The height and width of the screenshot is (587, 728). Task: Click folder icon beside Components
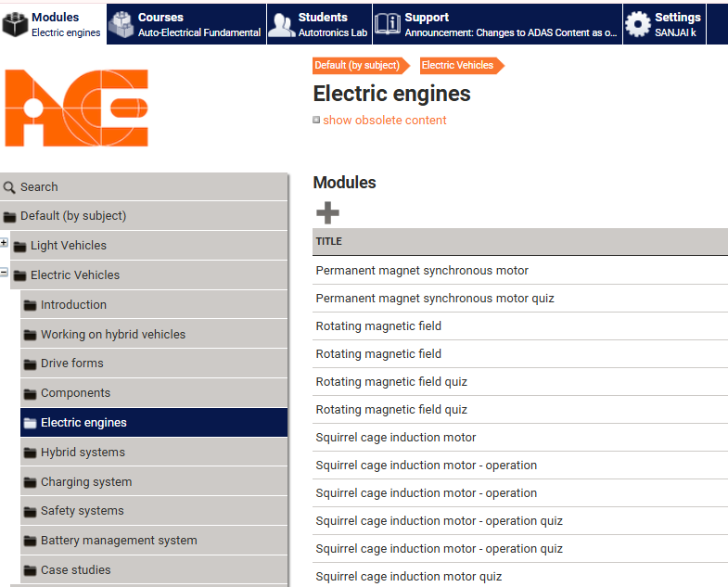click(x=31, y=394)
